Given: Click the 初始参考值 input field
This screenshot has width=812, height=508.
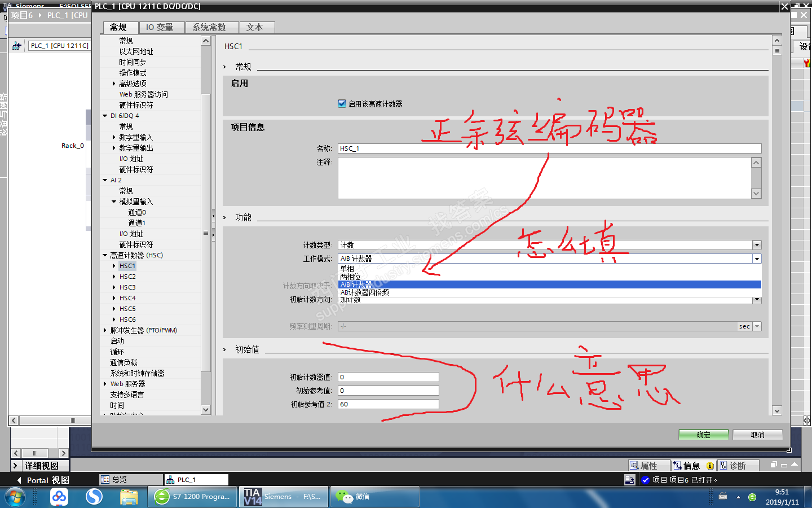Looking at the screenshot, I should 388,391.
